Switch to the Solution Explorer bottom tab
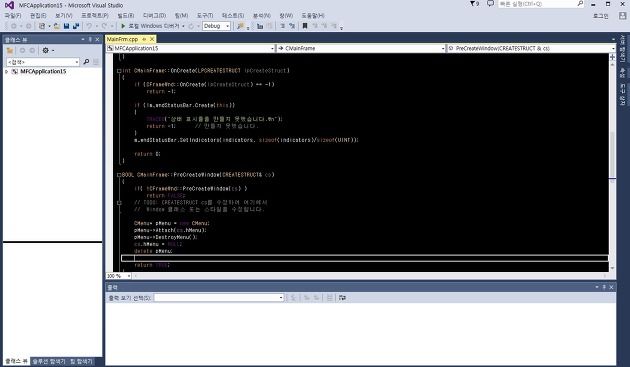 [x=48, y=361]
